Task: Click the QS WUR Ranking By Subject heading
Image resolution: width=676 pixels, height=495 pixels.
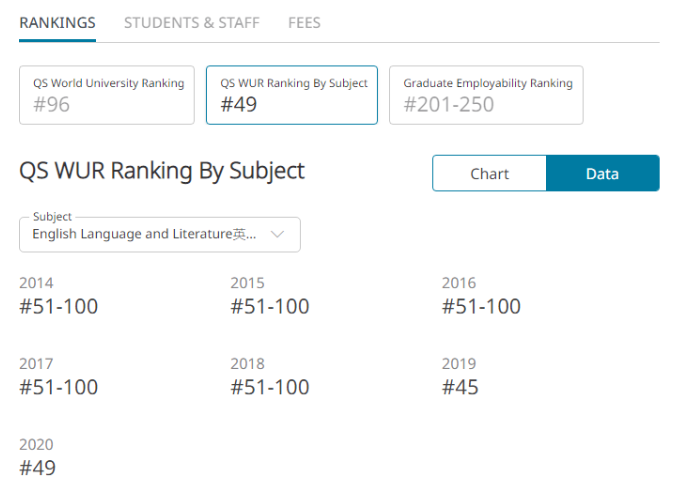Action: pyautogui.click(x=162, y=171)
